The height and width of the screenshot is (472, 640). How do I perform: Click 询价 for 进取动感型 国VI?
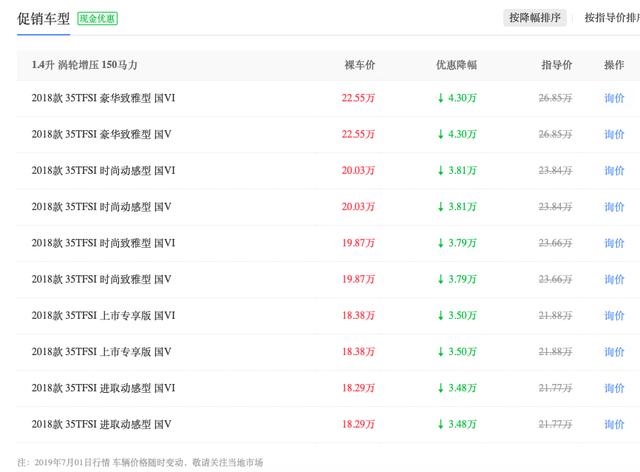(614, 388)
